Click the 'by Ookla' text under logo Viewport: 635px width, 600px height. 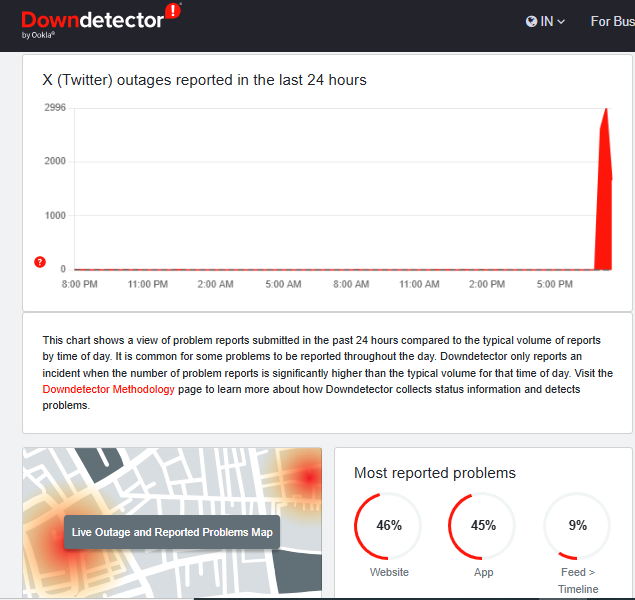[x=38, y=35]
